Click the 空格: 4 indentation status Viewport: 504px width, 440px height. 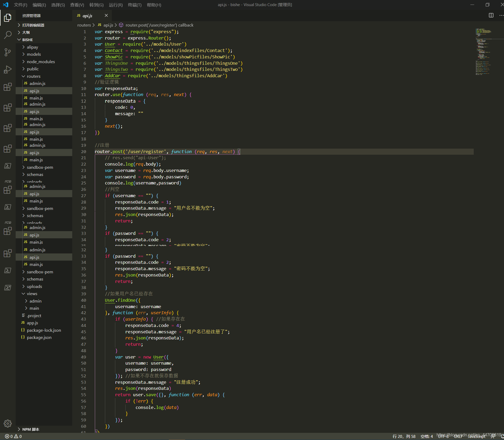pyautogui.click(x=426, y=436)
